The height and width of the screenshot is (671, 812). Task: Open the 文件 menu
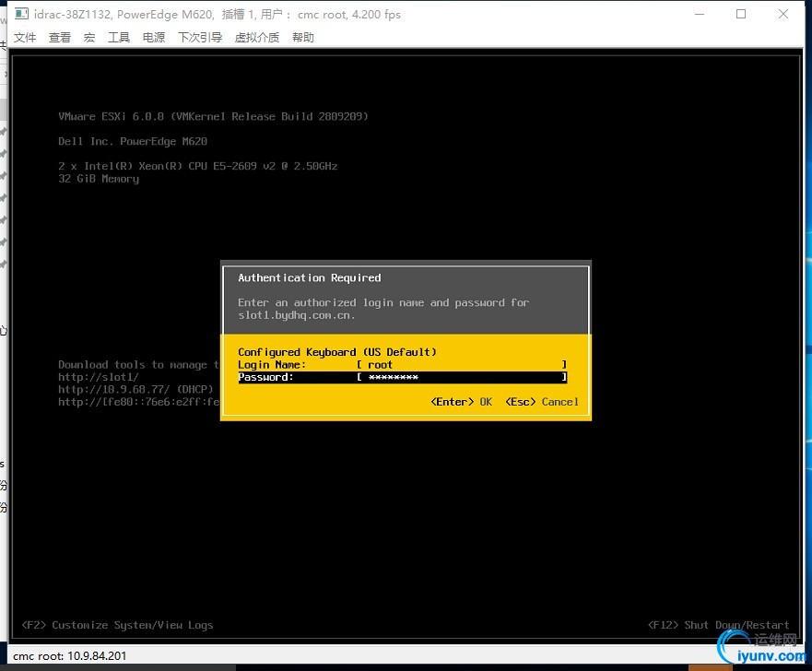click(x=25, y=37)
